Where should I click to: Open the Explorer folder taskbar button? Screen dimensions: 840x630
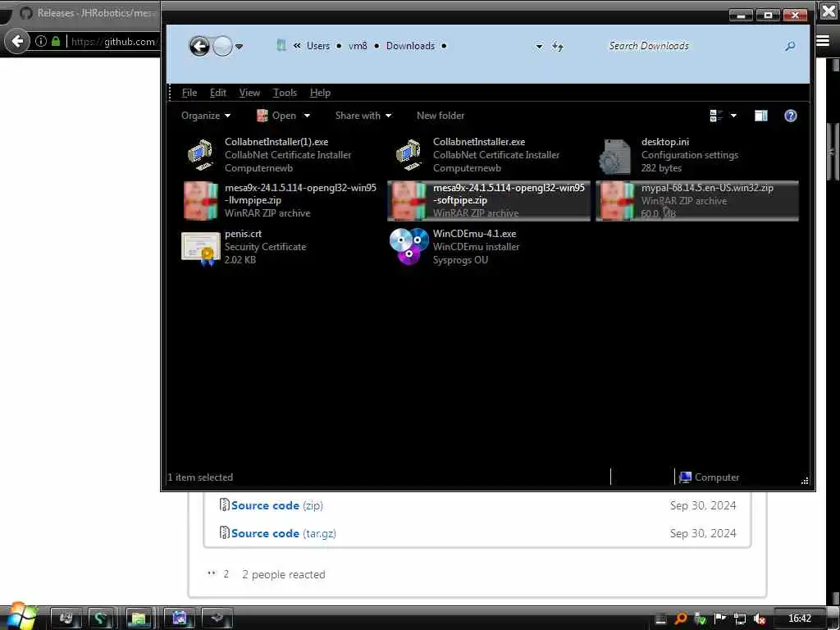point(139,619)
